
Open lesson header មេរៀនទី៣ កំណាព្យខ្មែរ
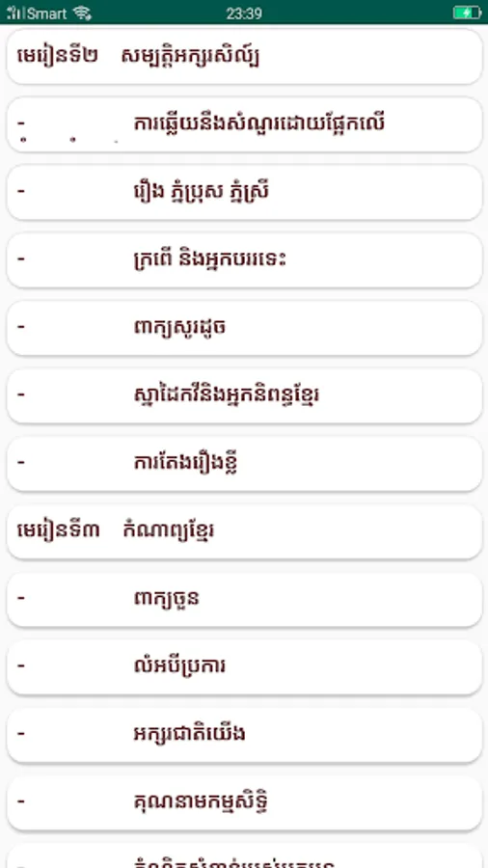[244, 531]
